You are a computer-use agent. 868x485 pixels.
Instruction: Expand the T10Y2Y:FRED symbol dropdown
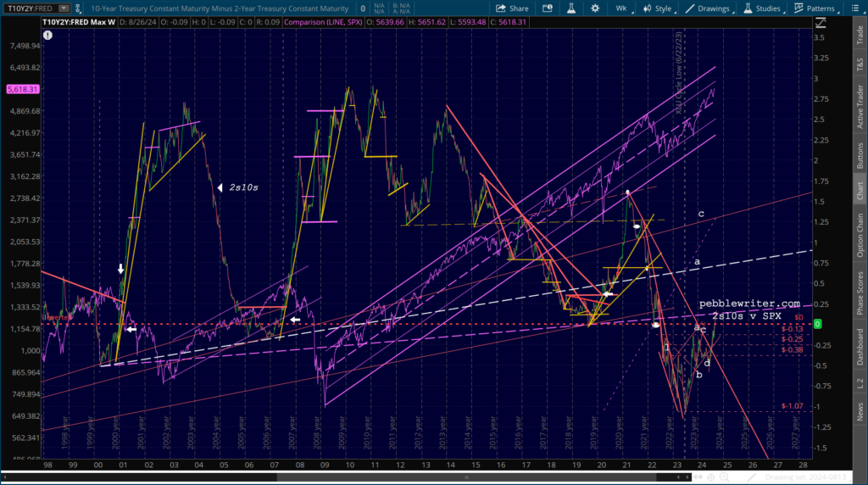64,8
